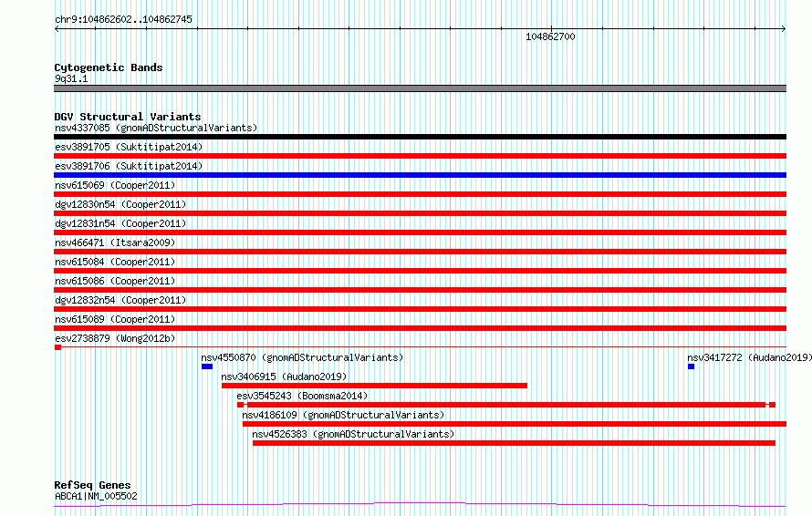Click the gray 9q31.1 cytogenetic band bar
The height and width of the screenshot is (516, 812).
point(420,88)
